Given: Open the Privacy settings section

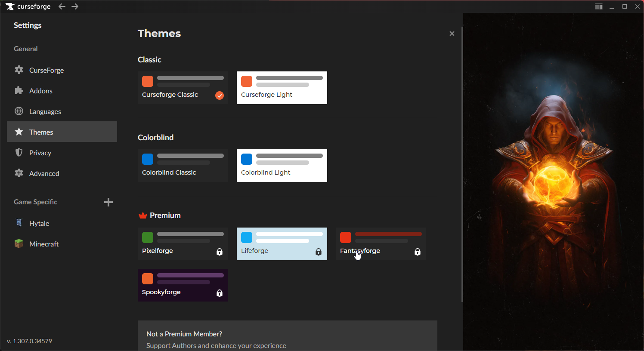Looking at the screenshot, I should click(x=62, y=152).
